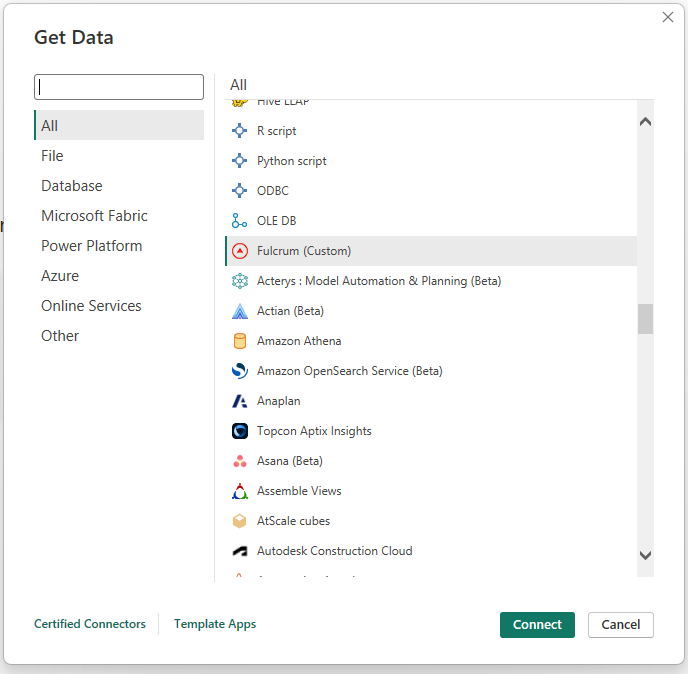Select the 'ODBC' list entry text
This screenshot has height=674, width=688.
(x=273, y=191)
